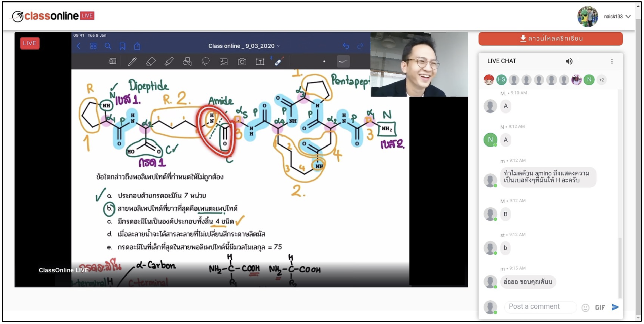This screenshot has width=644, height=324.
Task: Open the camera tool icon
Action: 242,62
